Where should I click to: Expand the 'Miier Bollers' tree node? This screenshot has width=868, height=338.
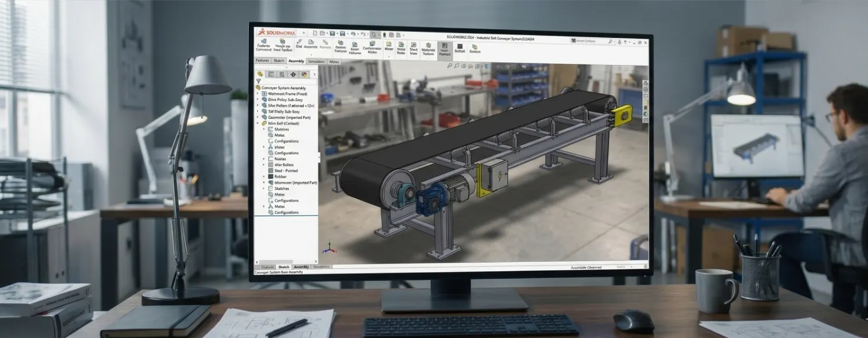(264, 165)
